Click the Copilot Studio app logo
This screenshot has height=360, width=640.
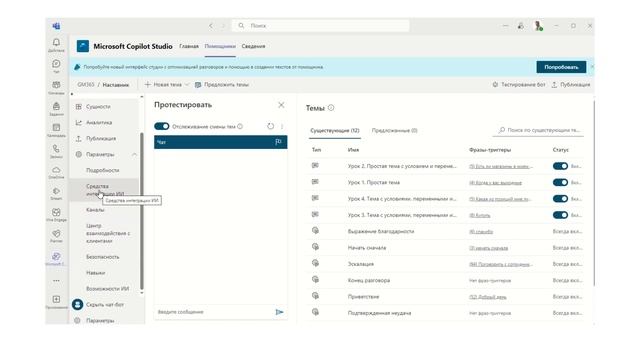tap(82, 46)
